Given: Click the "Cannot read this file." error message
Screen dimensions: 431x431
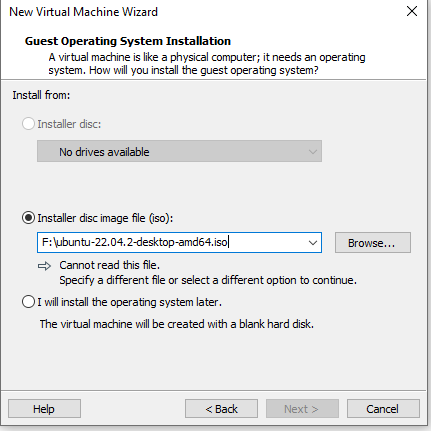Looking at the screenshot, I should 110,265.
